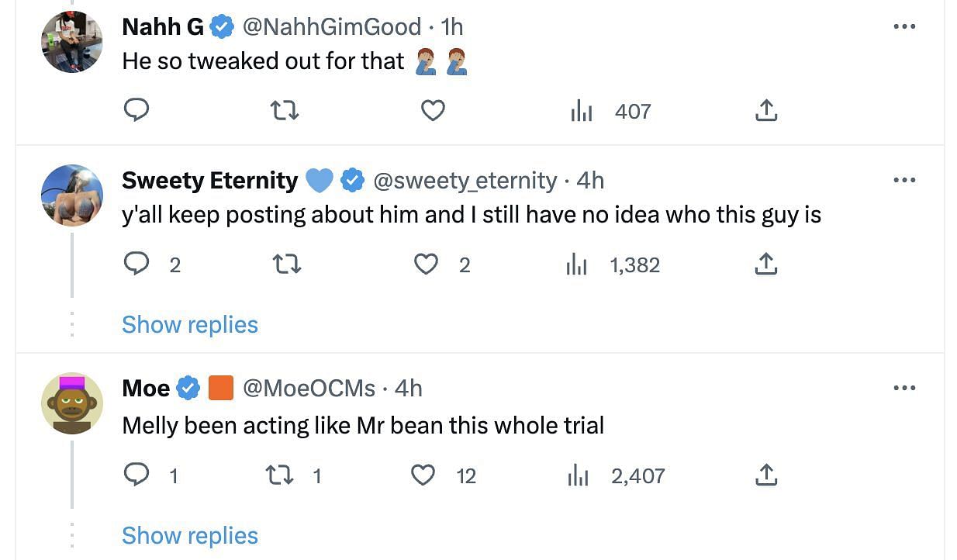This screenshot has height=560, width=957.
Task: Open Moe's monkey avatar
Action: (x=72, y=403)
